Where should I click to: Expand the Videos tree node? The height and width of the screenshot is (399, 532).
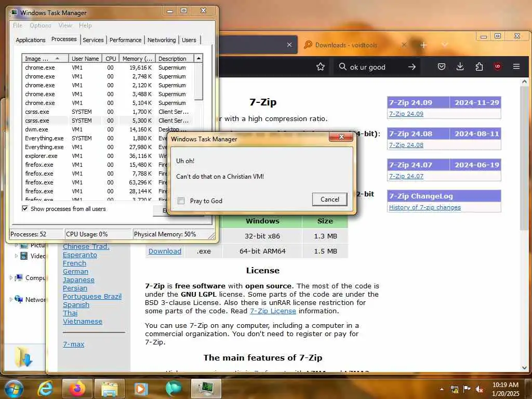[16, 256]
